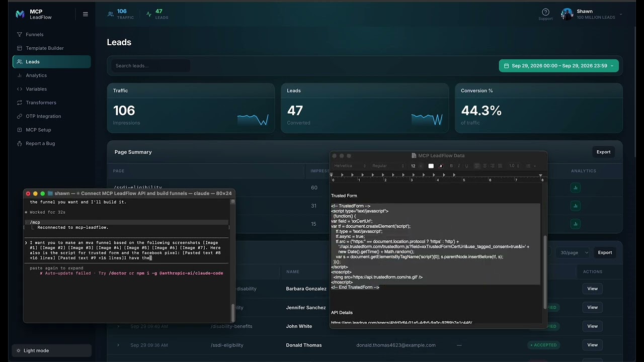
Task: View Barbara Gonzalez lead details
Action: click(x=593, y=289)
